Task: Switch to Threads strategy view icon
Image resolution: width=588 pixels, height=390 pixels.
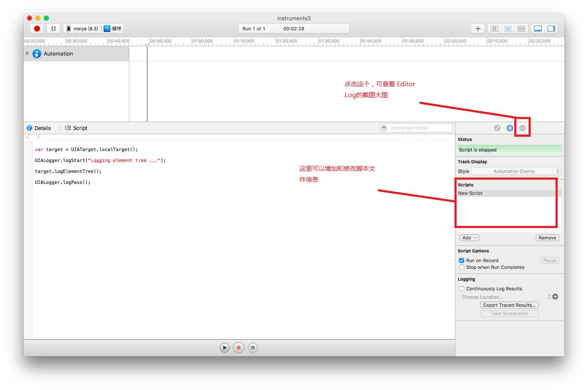Action: tap(521, 29)
